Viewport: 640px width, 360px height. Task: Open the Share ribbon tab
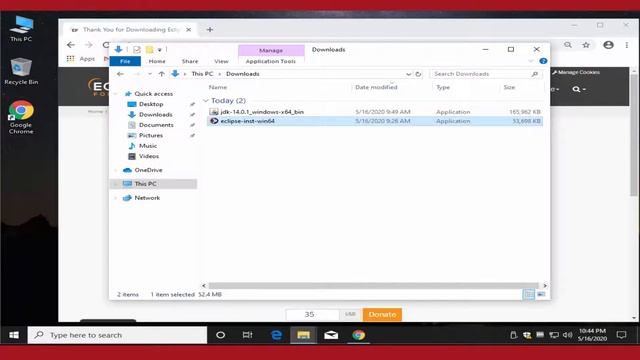[x=190, y=61]
